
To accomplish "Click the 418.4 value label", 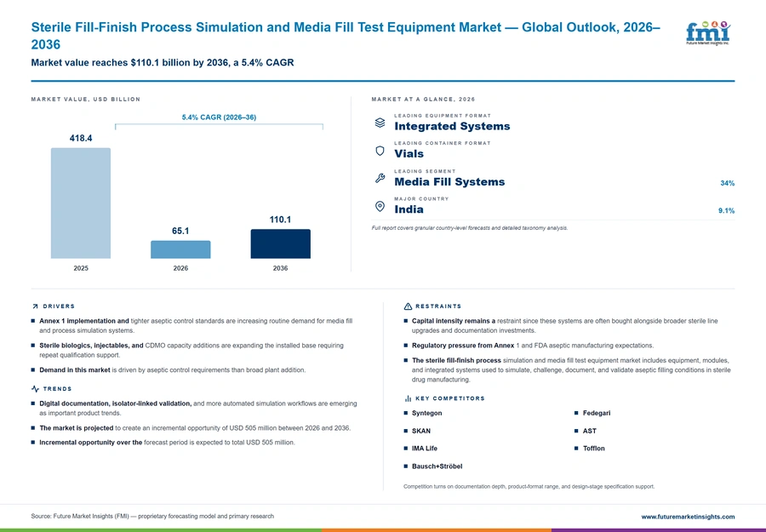I will [x=81, y=138].
